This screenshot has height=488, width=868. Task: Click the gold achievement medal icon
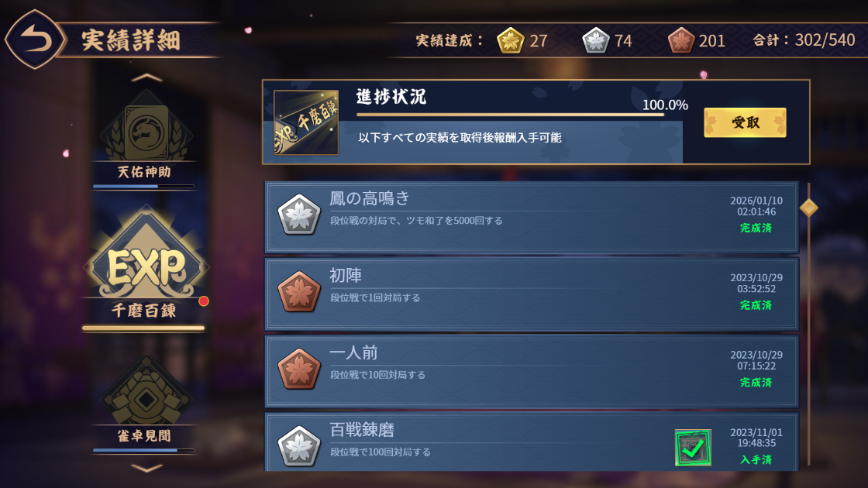(x=511, y=40)
